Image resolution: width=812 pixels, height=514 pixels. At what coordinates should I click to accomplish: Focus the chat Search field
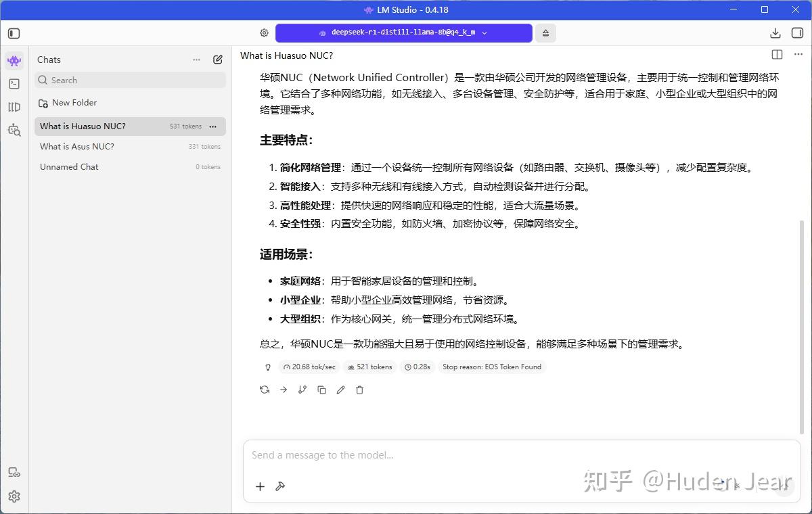pyautogui.click(x=130, y=80)
